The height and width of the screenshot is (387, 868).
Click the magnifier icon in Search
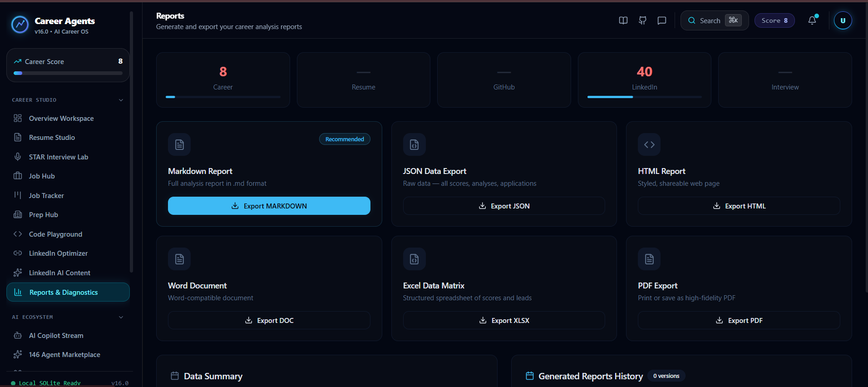click(692, 20)
